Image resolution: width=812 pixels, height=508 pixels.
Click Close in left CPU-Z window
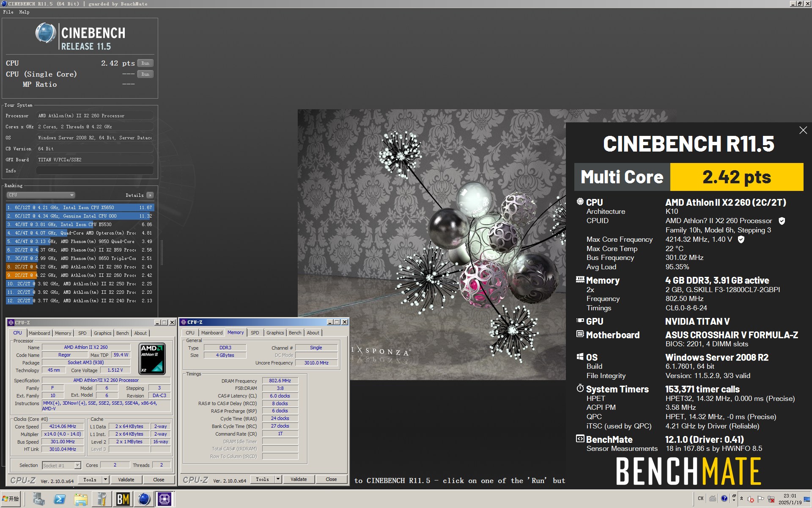[x=159, y=480]
